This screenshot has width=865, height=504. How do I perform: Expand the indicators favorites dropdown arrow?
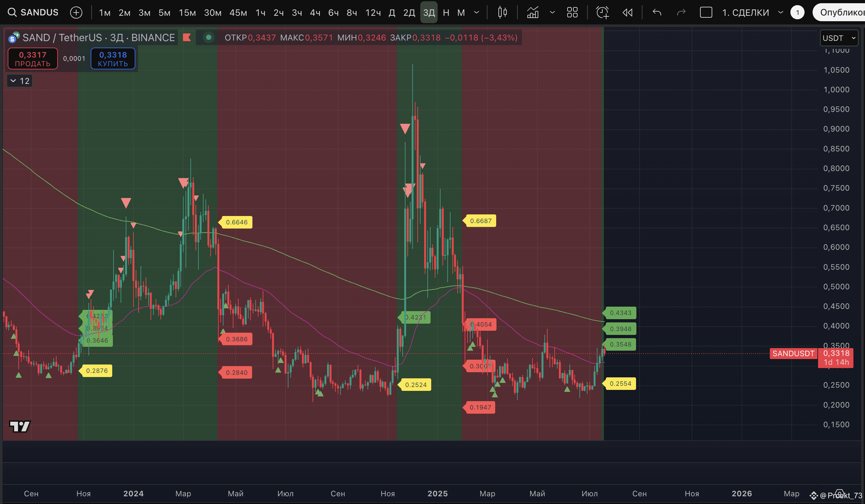[552, 13]
